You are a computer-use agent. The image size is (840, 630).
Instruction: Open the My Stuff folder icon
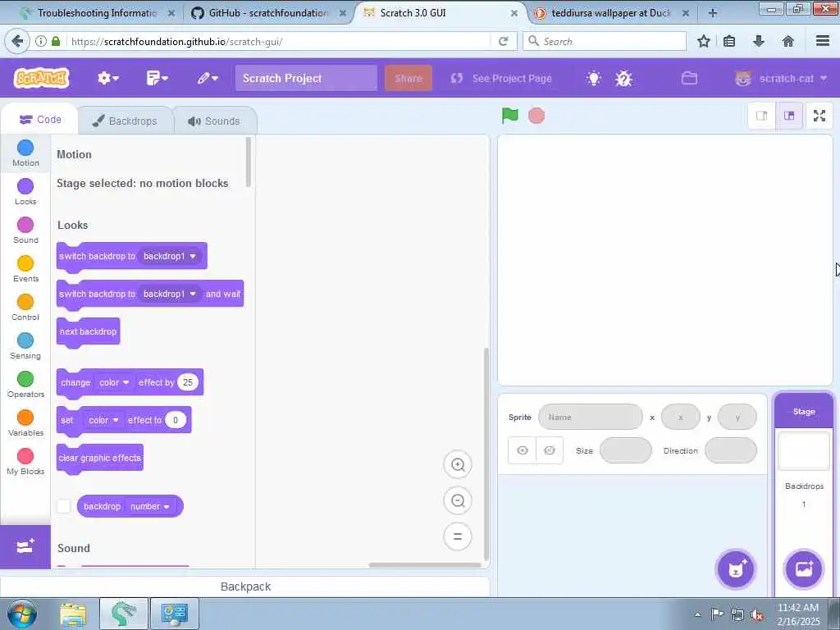pos(689,78)
